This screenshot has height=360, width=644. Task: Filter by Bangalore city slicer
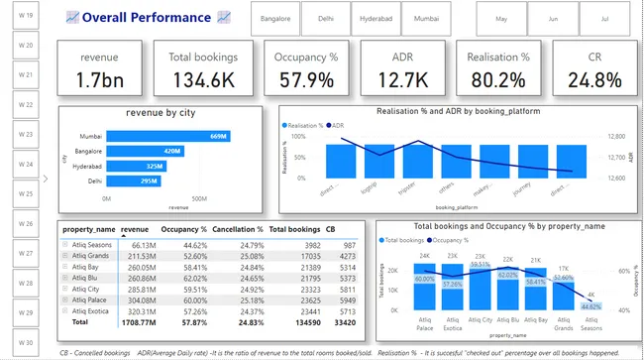[275, 19]
